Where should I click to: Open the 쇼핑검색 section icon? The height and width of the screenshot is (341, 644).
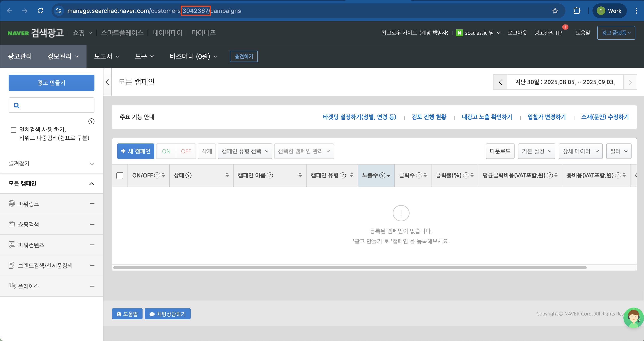coord(12,224)
